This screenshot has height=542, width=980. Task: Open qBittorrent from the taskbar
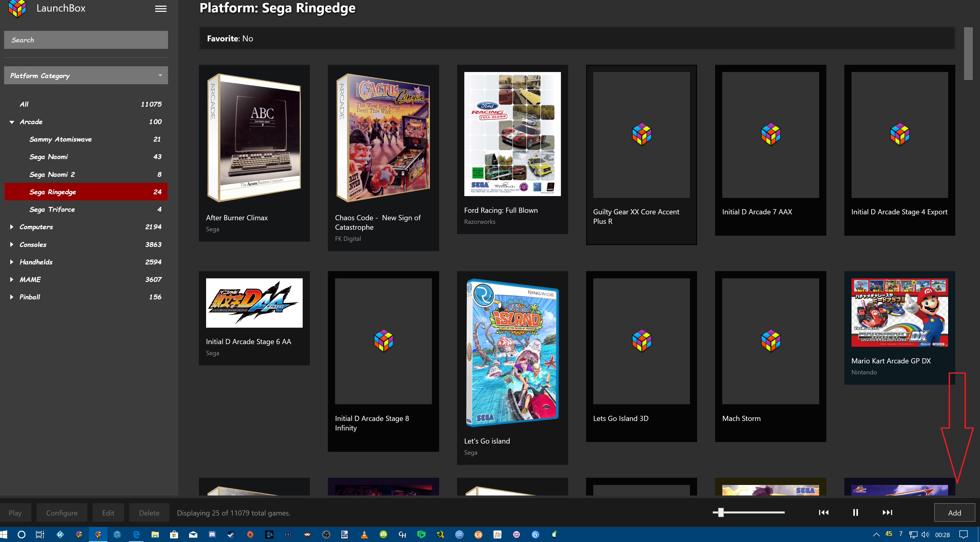(x=460, y=534)
